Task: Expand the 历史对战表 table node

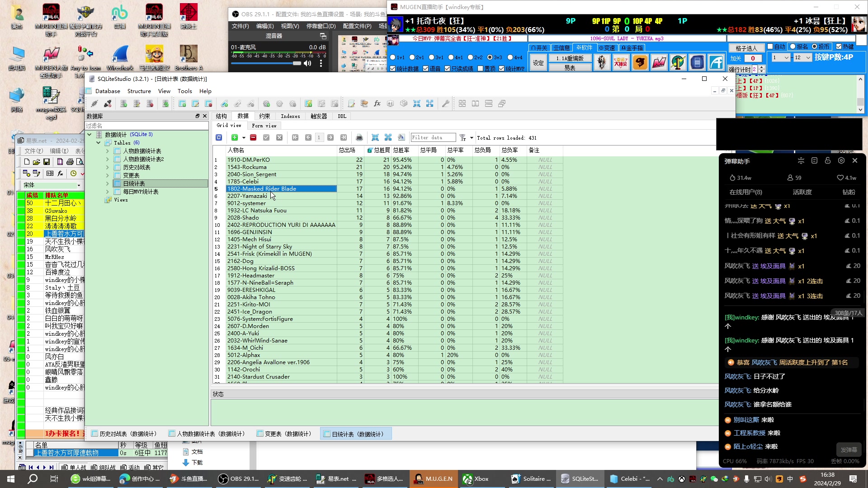Action: click(108, 167)
